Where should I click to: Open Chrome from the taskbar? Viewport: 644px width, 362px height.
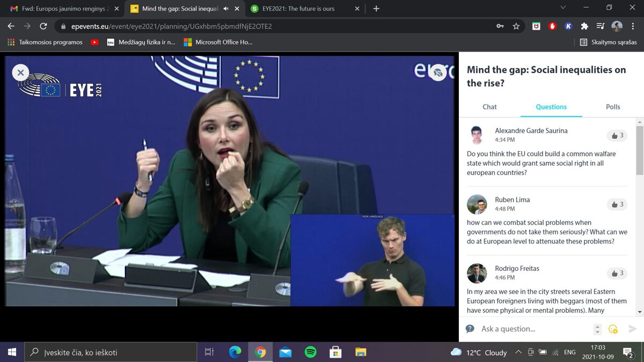coord(260,352)
